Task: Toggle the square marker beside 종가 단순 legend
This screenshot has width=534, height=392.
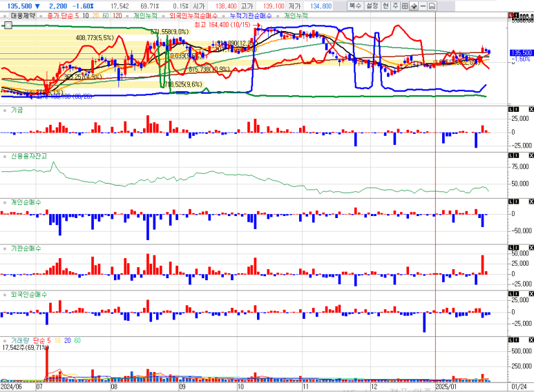Action: [x=41, y=16]
